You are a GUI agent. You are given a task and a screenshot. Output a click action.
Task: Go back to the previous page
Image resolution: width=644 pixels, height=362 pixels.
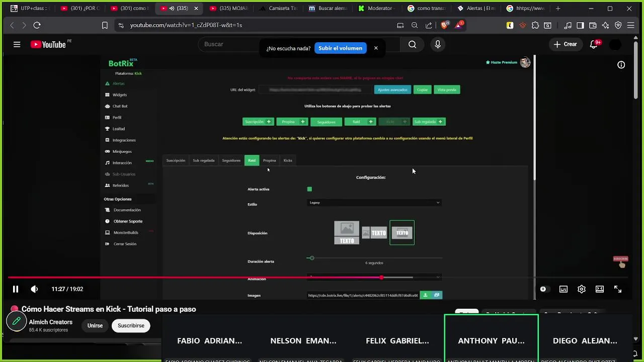point(12,25)
